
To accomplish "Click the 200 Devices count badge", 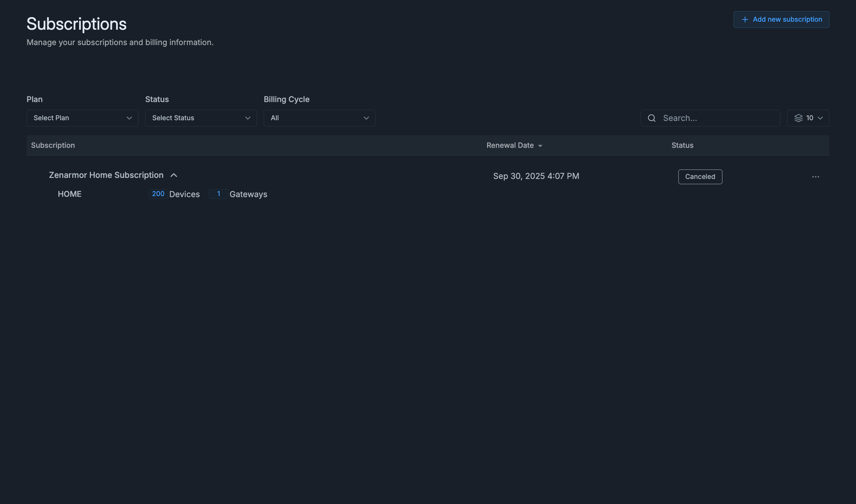I will [x=158, y=194].
